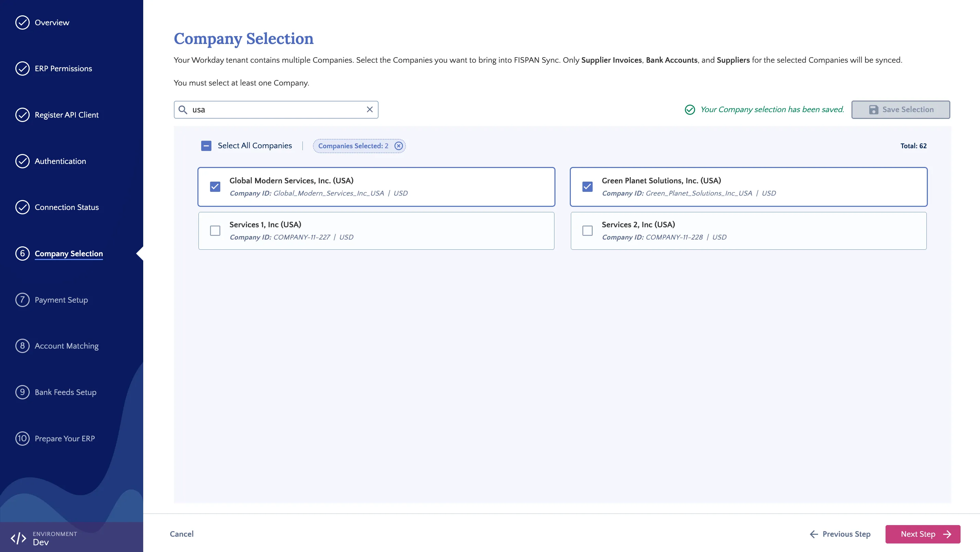Click into the company search field
Screen dimensions: 980x552
tap(276, 110)
